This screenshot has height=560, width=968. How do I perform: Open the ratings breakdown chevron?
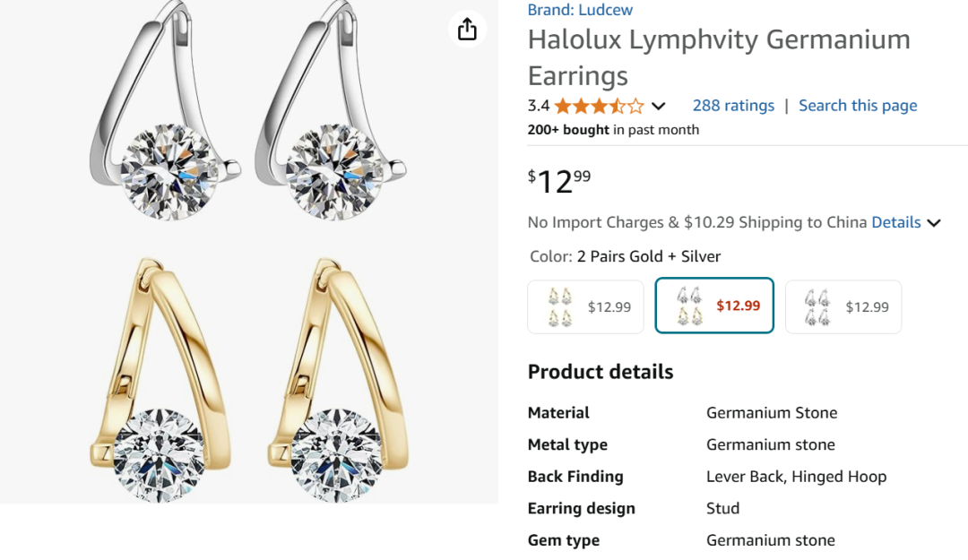659,106
